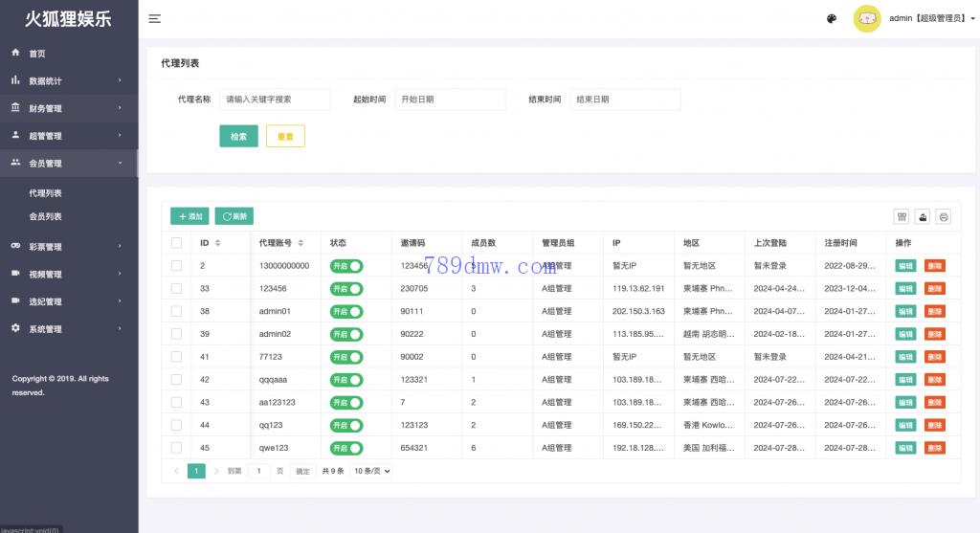Click the 起始时间 start date field

pyautogui.click(x=450, y=99)
